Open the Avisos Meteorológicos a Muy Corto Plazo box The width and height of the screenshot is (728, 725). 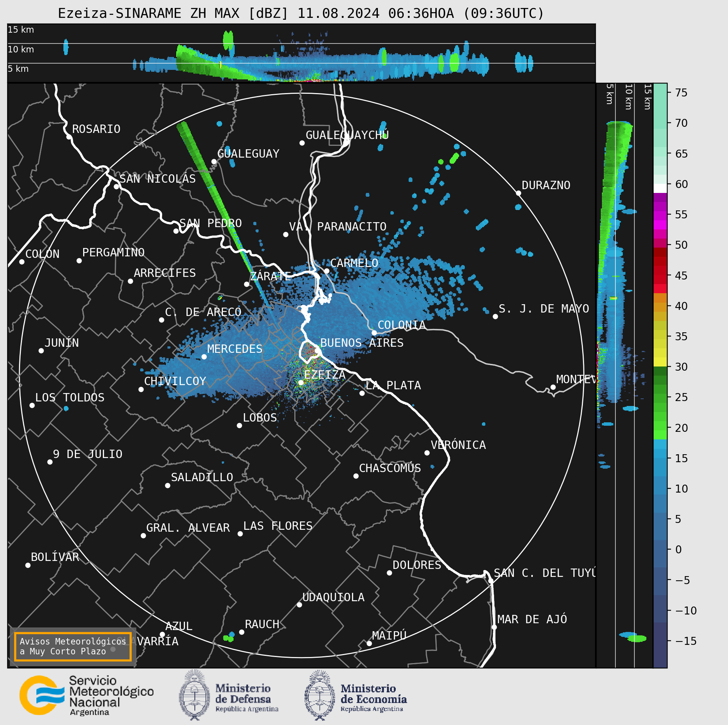point(73,646)
